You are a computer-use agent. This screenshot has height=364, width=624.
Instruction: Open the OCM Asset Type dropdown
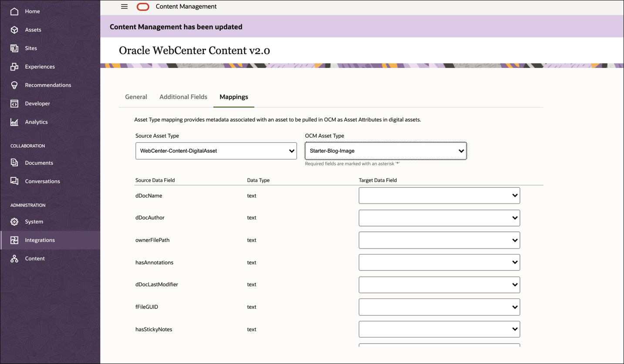[x=386, y=151]
